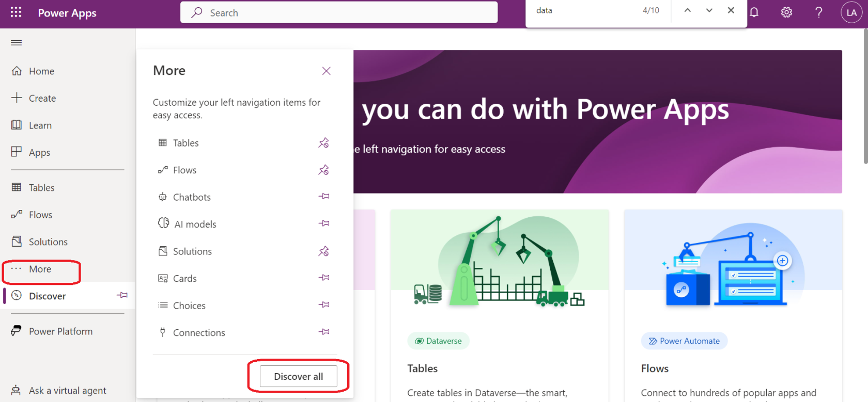Click the Power Automate tag on Flows card
868x402 pixels.
685,341
